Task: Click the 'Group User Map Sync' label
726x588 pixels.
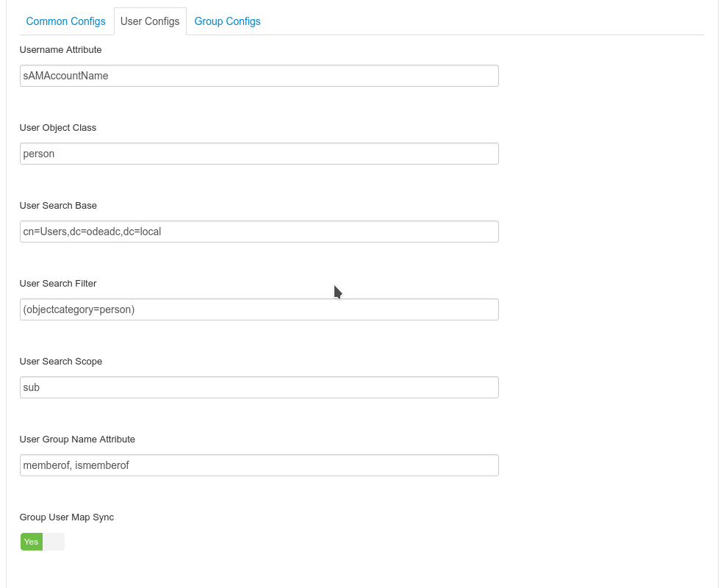Action: click(x=67, y=517)
